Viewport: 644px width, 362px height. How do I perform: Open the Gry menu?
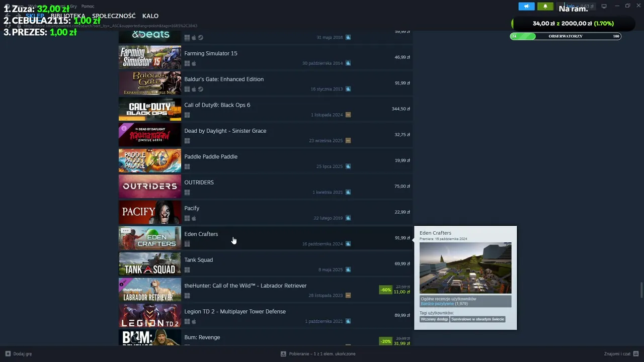(x=73, y=6)
